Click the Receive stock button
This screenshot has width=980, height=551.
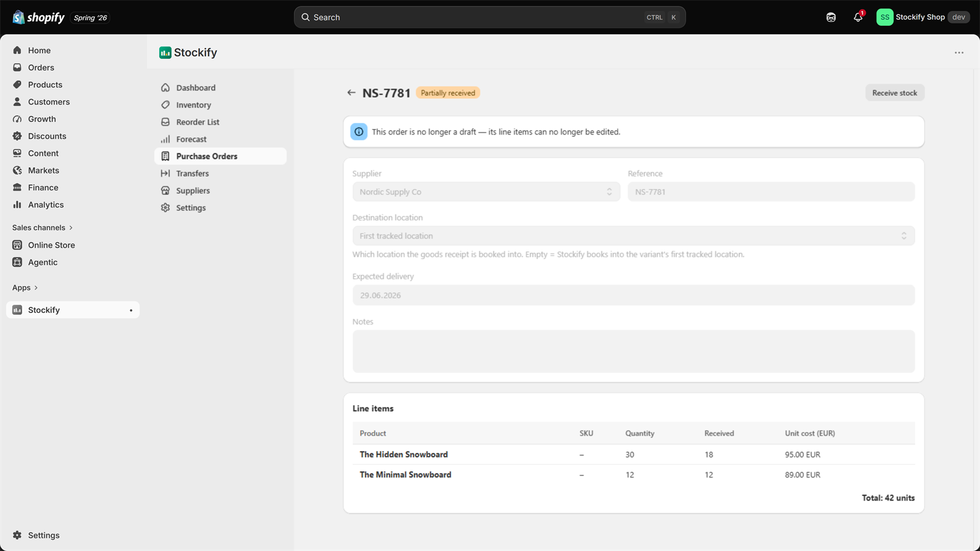click(x=894, y=92)
